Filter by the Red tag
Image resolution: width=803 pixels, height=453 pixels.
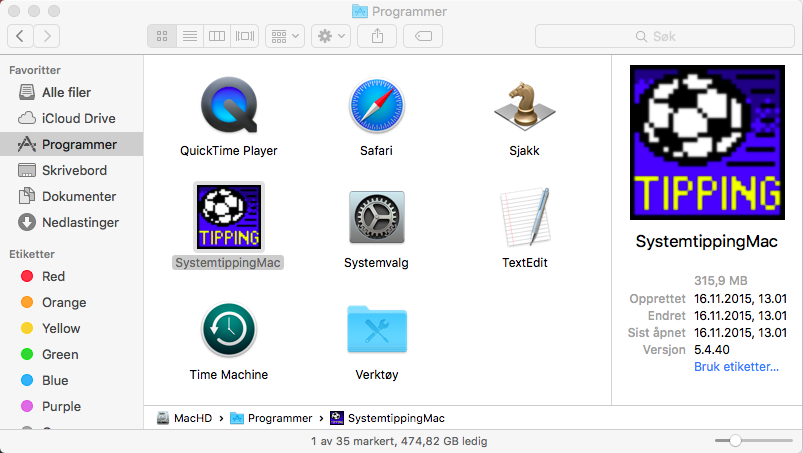pos(72,276)
